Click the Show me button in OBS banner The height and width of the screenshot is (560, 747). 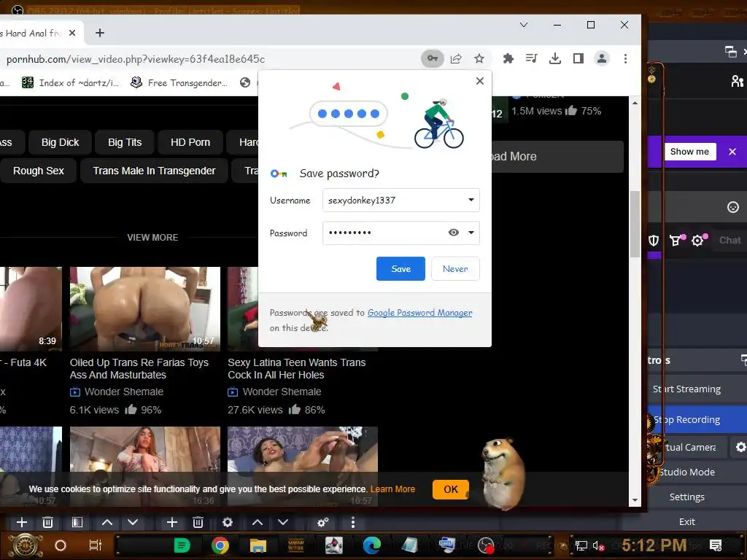[x=689, y=152]
